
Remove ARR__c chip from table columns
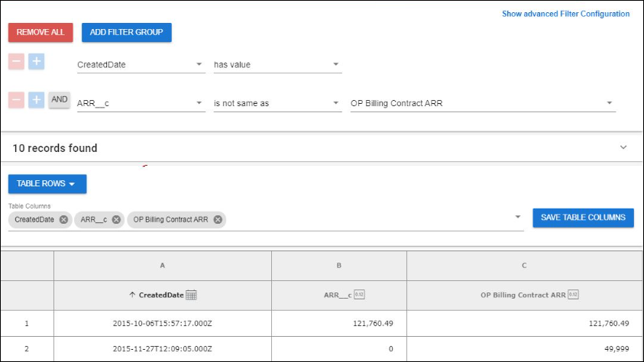[x=116, y=220]
